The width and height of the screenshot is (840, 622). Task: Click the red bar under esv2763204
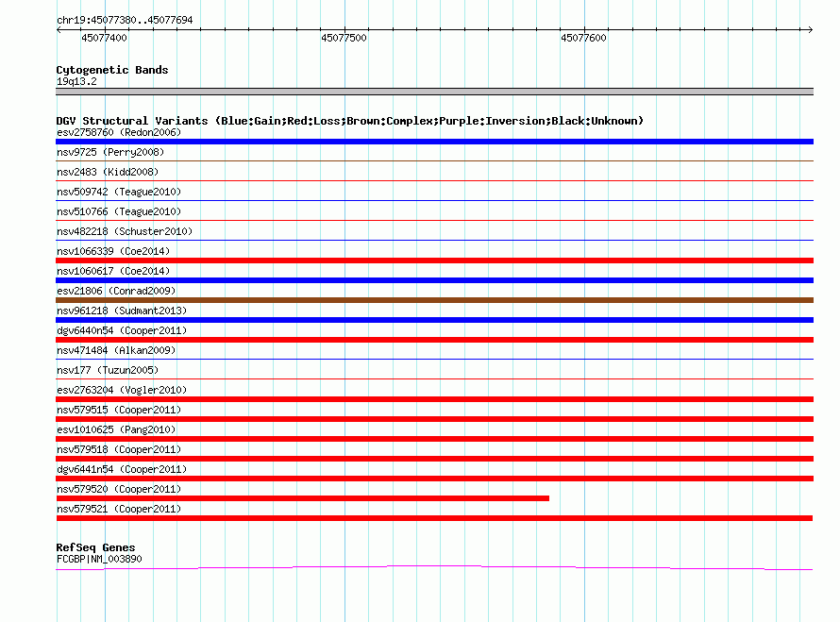tap(434, 399)
